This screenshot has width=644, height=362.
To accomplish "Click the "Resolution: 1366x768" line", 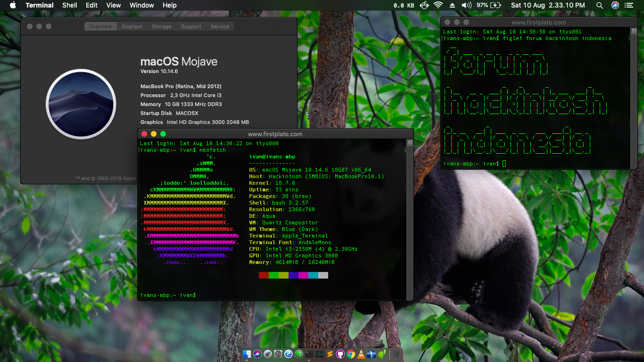I will (x=282, y=209).
